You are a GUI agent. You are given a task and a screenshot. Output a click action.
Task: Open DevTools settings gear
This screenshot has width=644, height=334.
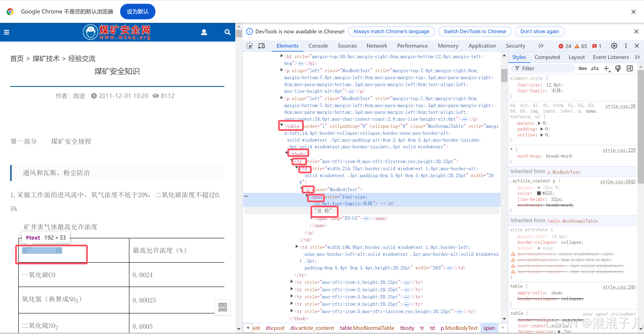(x=614, y=46)
